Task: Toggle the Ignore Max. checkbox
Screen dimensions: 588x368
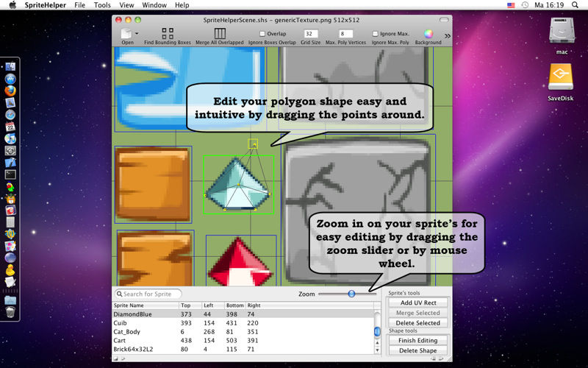Action: coord(375,33)
